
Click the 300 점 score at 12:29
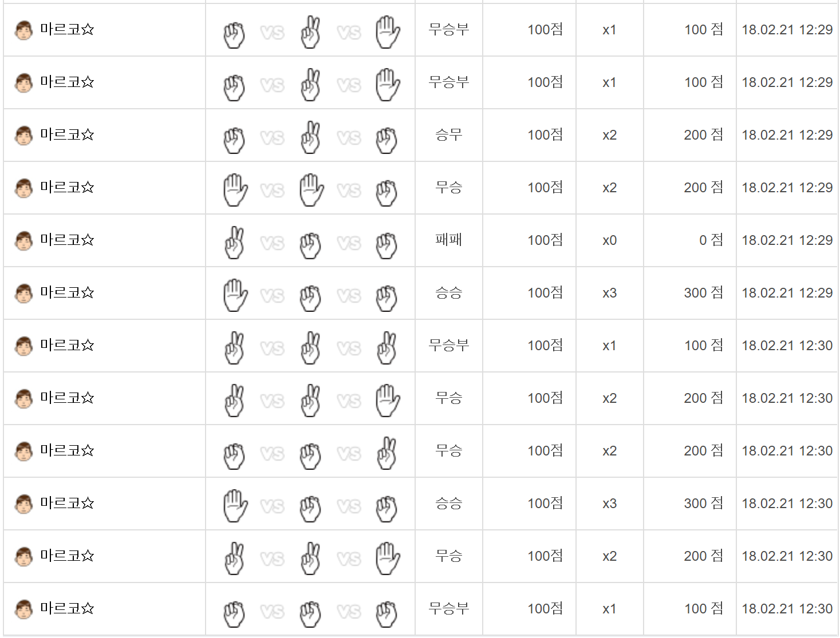[x=703, y=293]
